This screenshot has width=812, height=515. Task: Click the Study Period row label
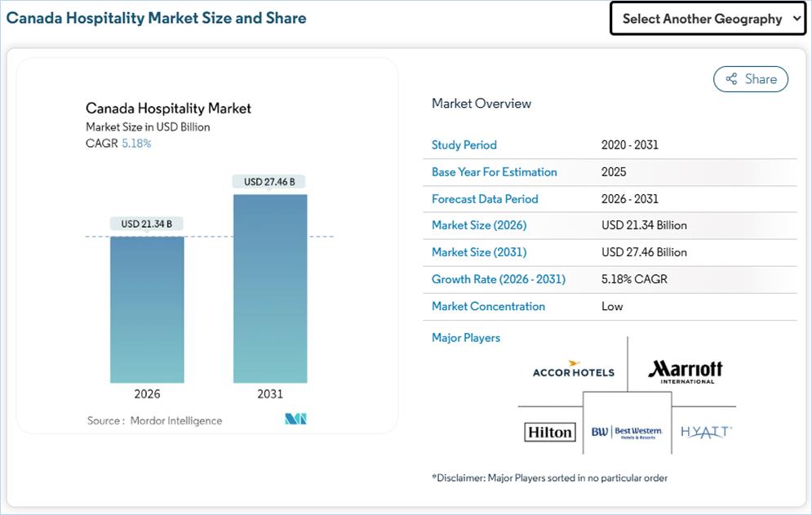464,145
